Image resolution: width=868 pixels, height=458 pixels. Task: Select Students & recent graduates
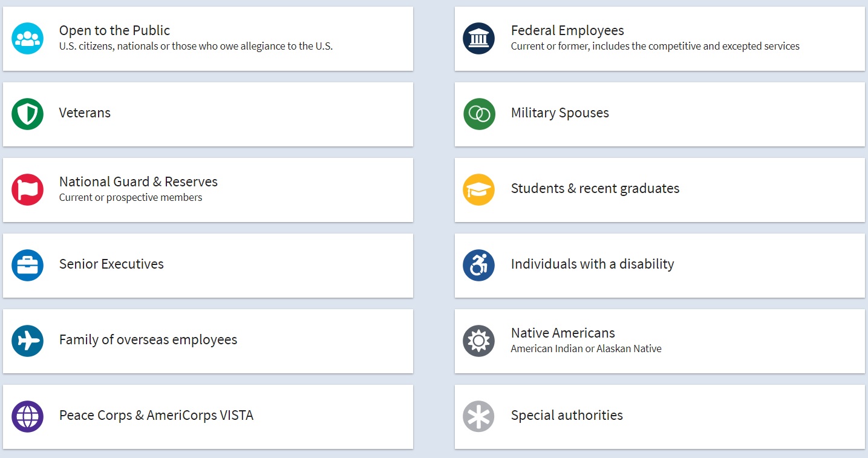595,189
